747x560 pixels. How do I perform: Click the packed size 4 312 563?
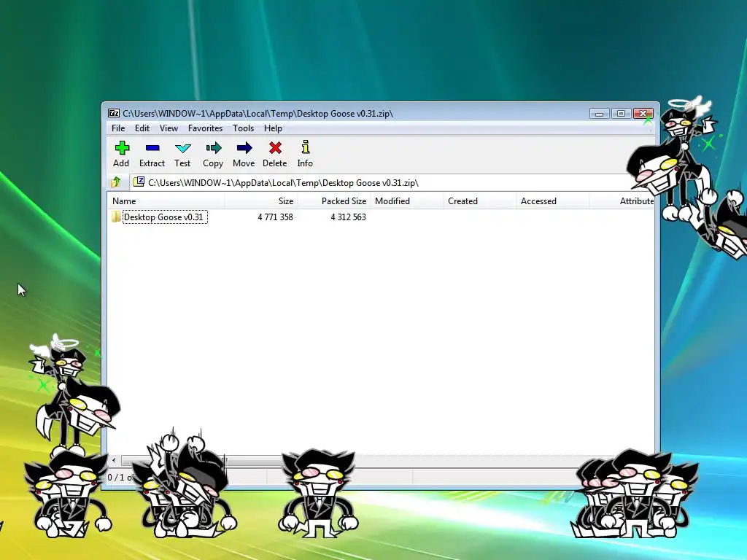pos(348,217)
